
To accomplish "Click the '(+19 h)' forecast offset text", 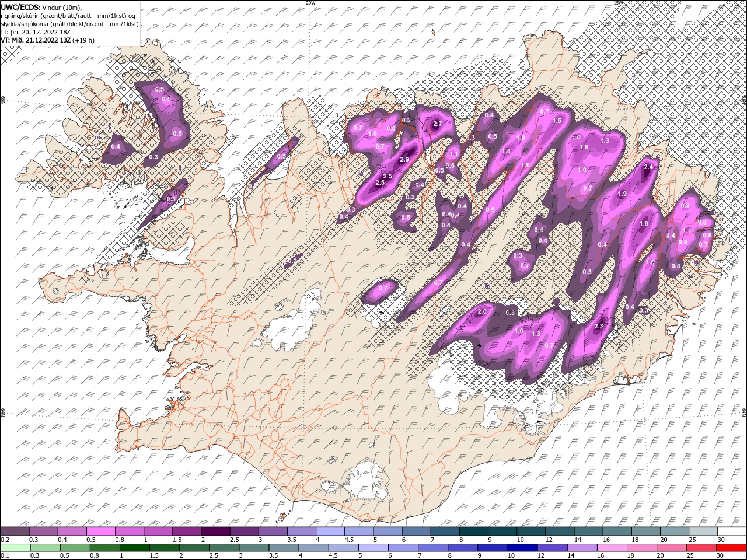I will (x=84, y=40).
